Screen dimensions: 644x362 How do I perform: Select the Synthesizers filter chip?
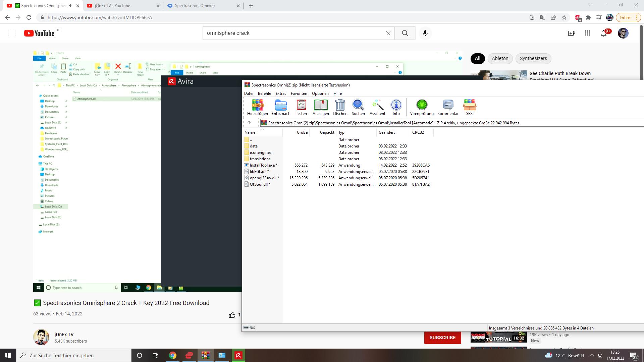click(x=533, y=58)
